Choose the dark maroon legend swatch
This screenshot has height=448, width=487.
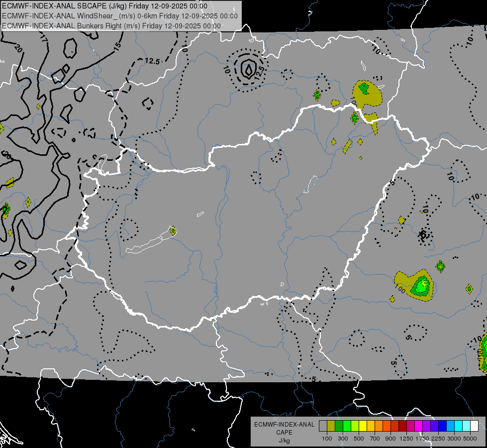(402, 426)
